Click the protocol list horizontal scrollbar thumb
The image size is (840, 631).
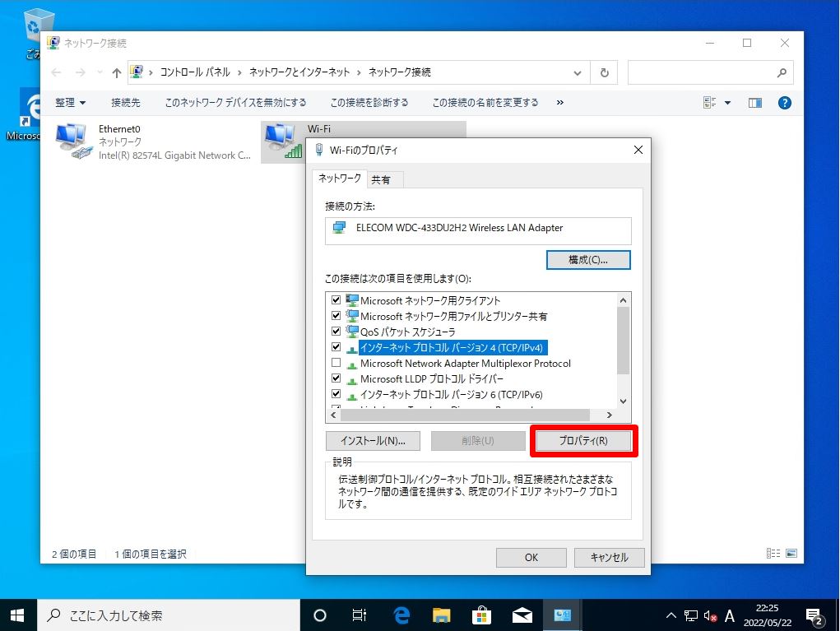466,415
